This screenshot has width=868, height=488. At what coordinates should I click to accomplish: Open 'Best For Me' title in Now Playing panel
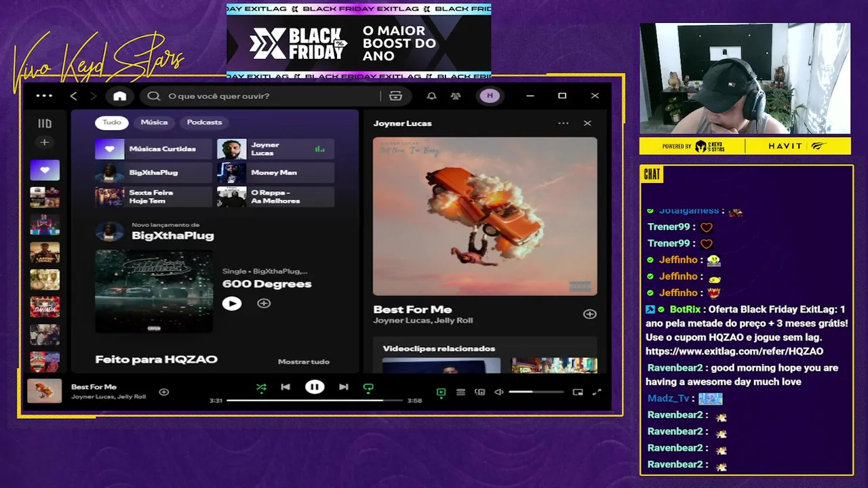[412, 309]
